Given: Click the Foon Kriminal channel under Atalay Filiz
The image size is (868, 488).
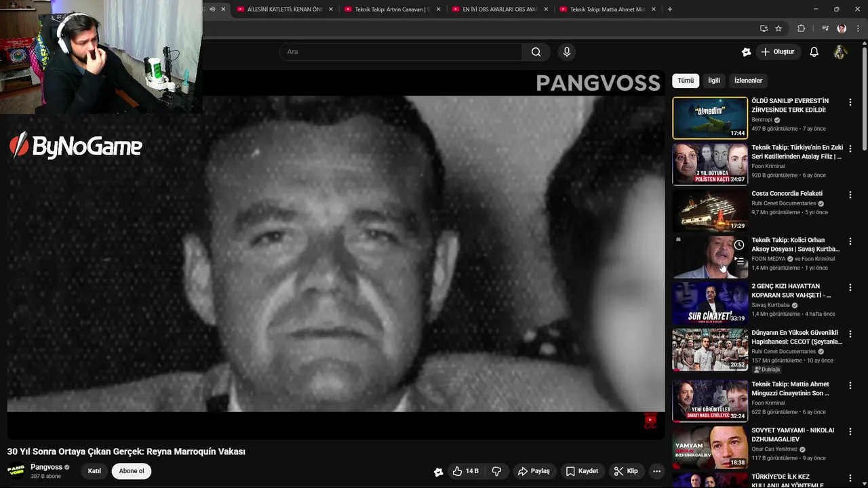Looking at the screenshot, I should click(x=768, y=166).
